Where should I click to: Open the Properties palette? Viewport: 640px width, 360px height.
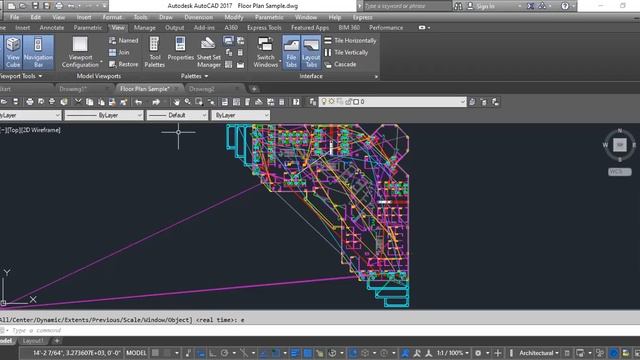click(x=180, y=49)
